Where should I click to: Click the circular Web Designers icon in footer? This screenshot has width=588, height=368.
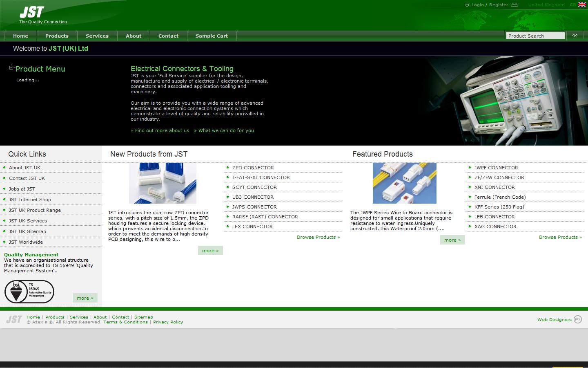(578, 319)
